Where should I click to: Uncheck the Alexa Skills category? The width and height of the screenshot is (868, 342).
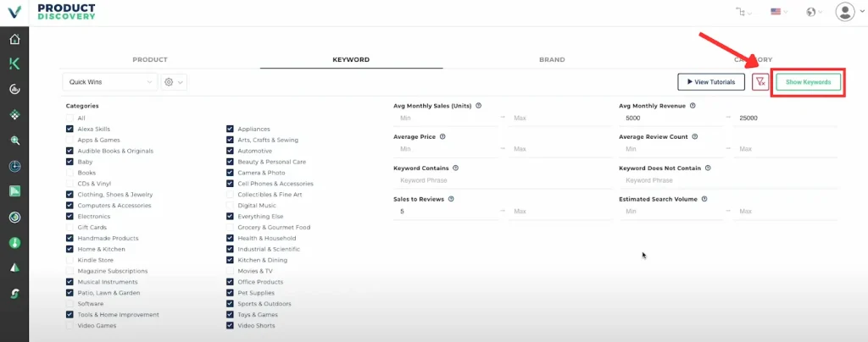70,129
